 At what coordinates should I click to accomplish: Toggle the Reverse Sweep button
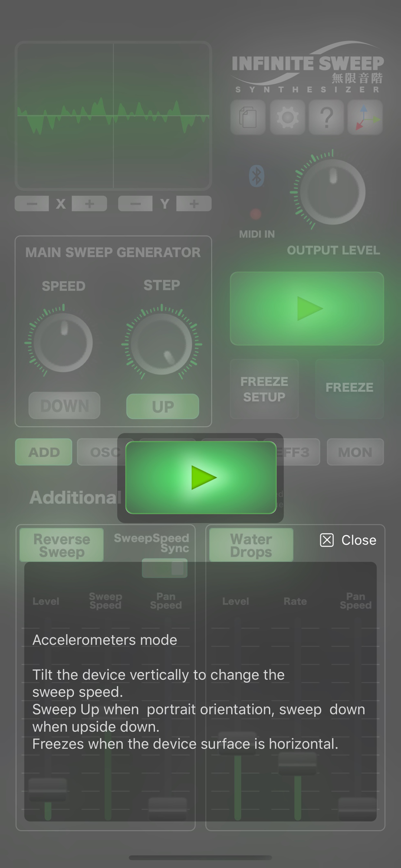pos(62,545)
